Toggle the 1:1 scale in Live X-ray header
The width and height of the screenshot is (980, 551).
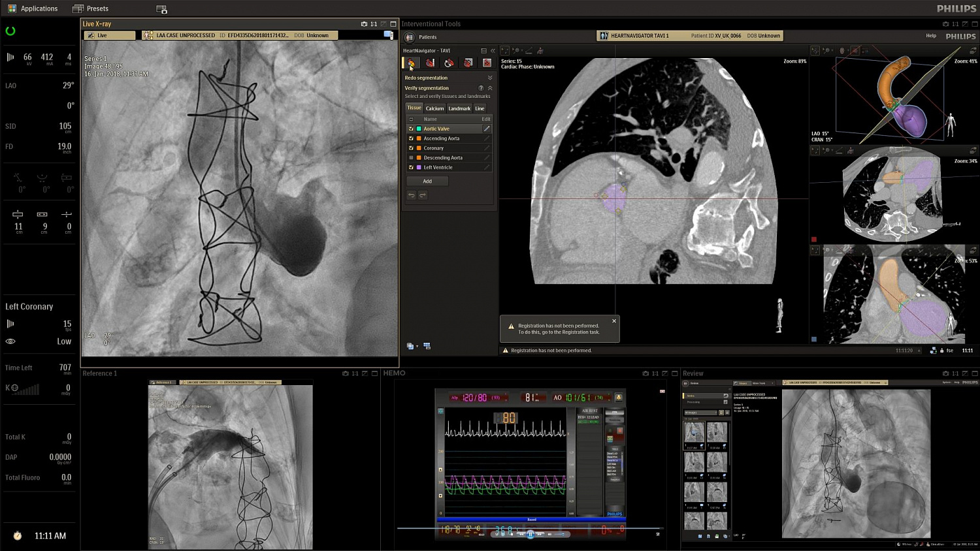pyautogui.click(x=374, y=24)
